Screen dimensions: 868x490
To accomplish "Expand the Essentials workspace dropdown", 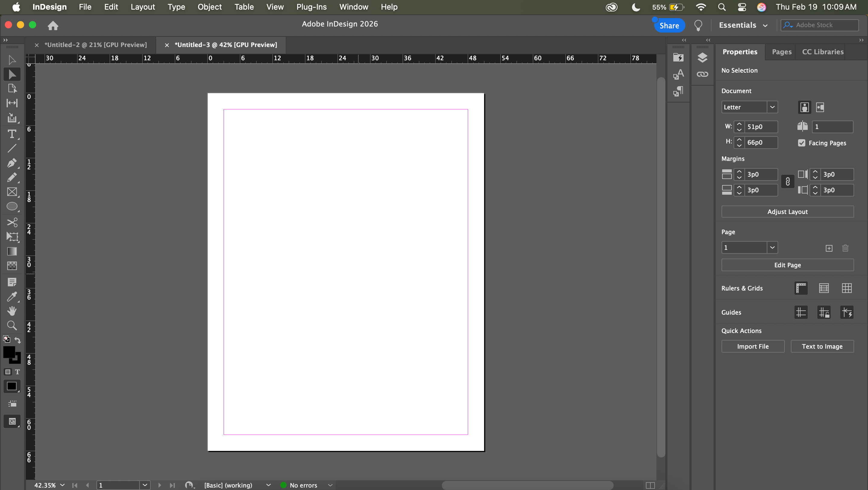I will [765, 25].
